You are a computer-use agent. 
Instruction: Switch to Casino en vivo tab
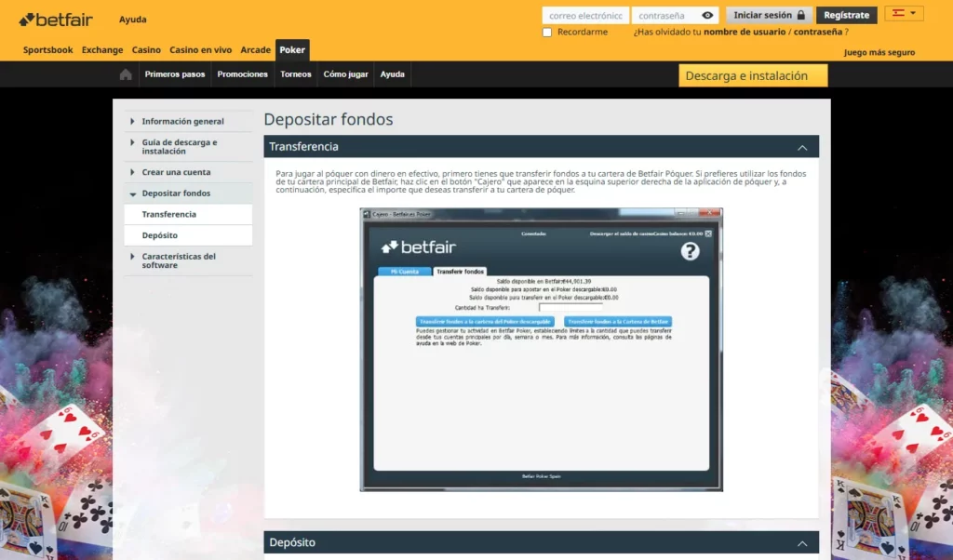(201, 50)
